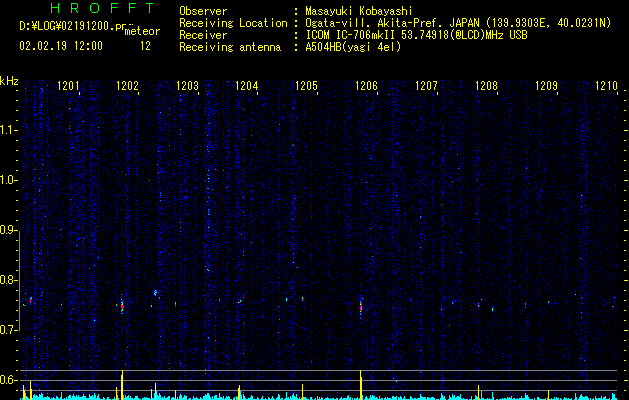Image resolution: width=629 pixels, height=400 pixels.
Task: Click the tall yellow amplitude spike before 1202
Action: point(122,385)
